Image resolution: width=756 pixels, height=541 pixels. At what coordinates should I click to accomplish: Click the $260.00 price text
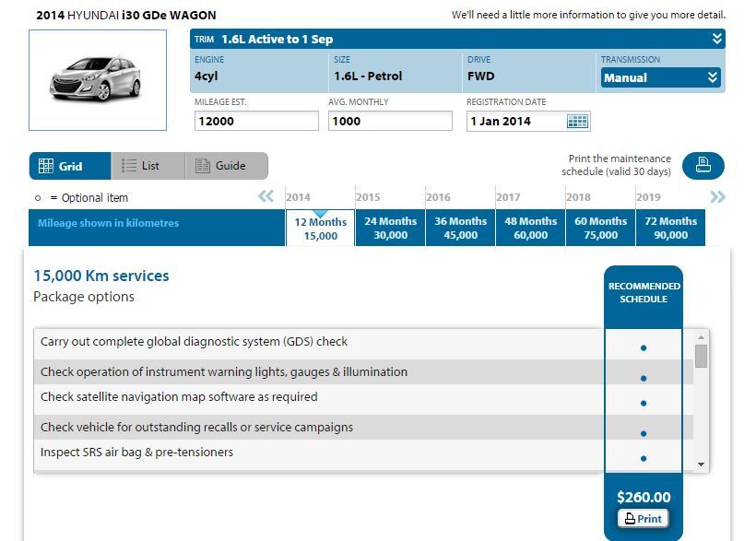click(x=644, y=497)
